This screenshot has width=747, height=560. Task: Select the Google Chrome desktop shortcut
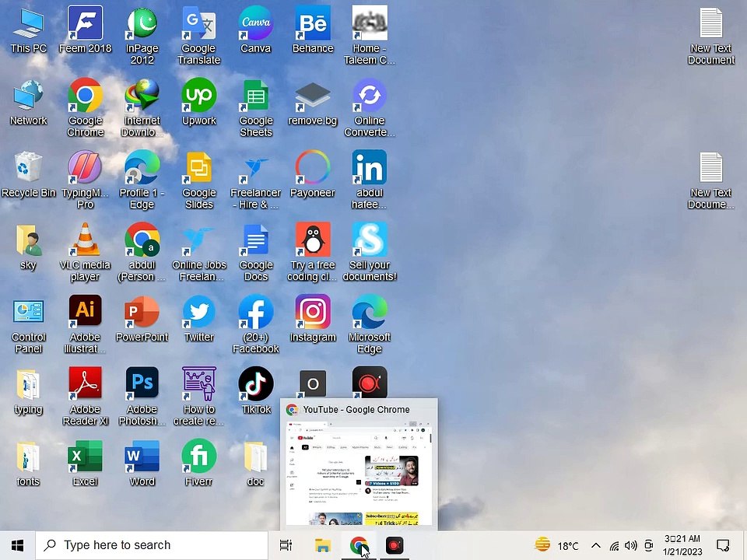click(x=86, y=109)
